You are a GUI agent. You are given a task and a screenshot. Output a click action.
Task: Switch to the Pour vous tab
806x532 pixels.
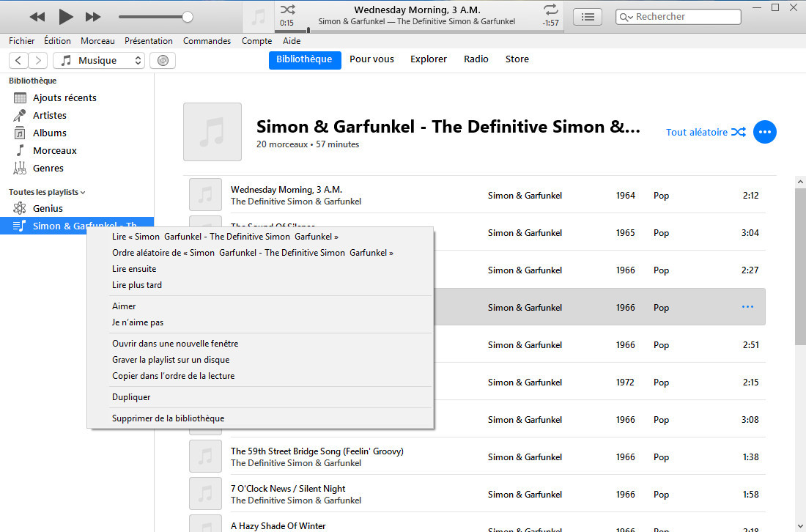(x=371, y=59)
